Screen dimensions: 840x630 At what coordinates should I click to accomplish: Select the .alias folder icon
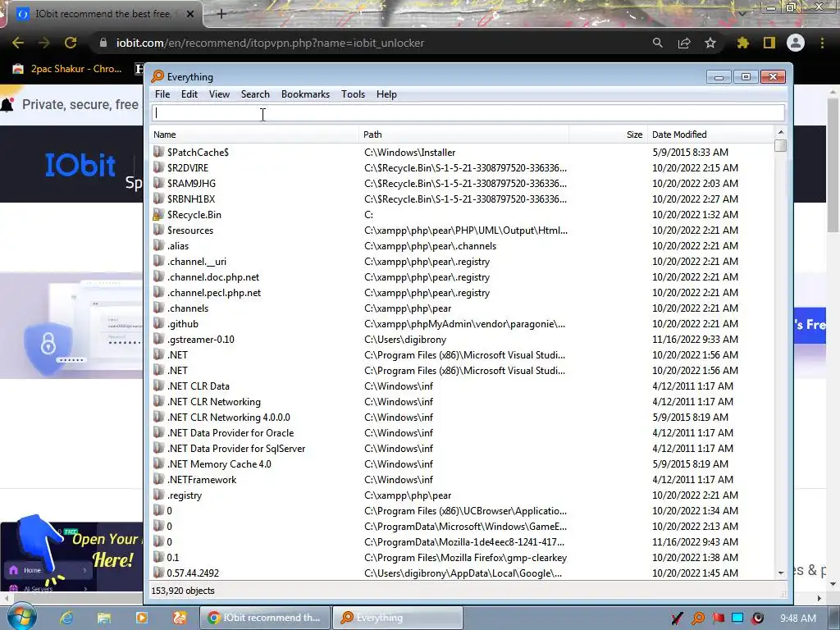point(158,245)
